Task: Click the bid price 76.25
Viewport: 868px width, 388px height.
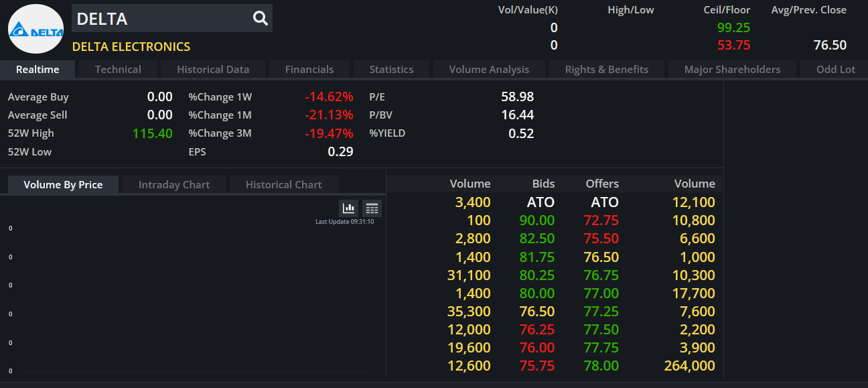Action: (538, 330)
